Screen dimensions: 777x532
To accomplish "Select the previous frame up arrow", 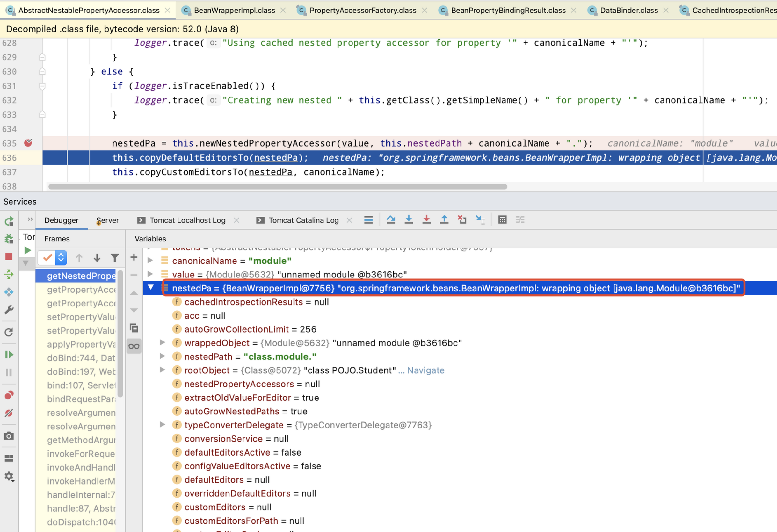I will click(x=79, y=258).
